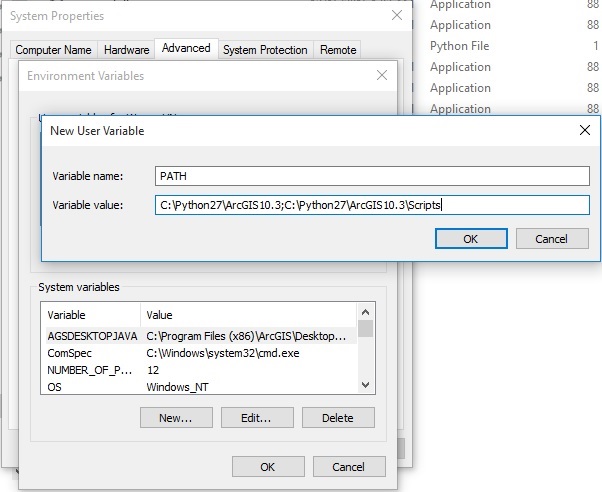Click system variables scrollbar up arrow

click(366, 312)
